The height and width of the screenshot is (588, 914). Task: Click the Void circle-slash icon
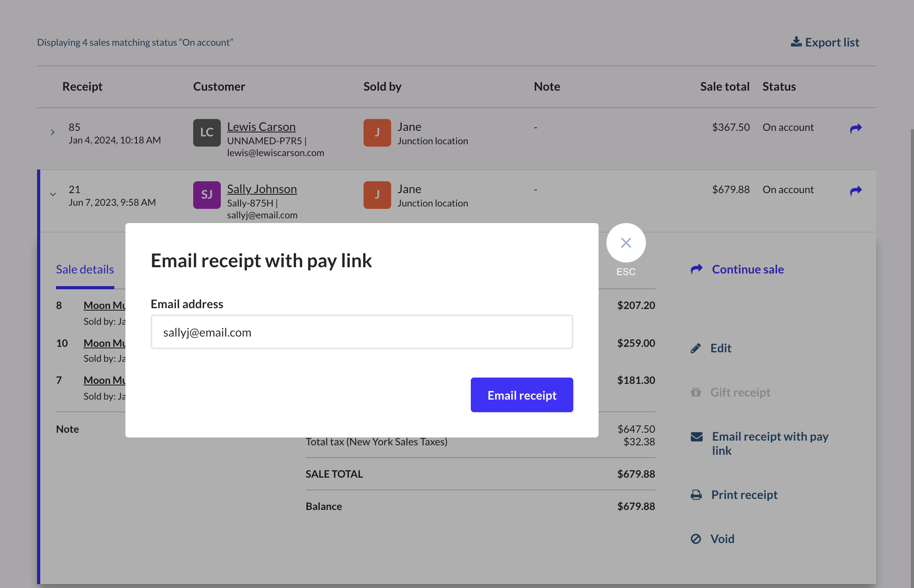coord(696,539)
